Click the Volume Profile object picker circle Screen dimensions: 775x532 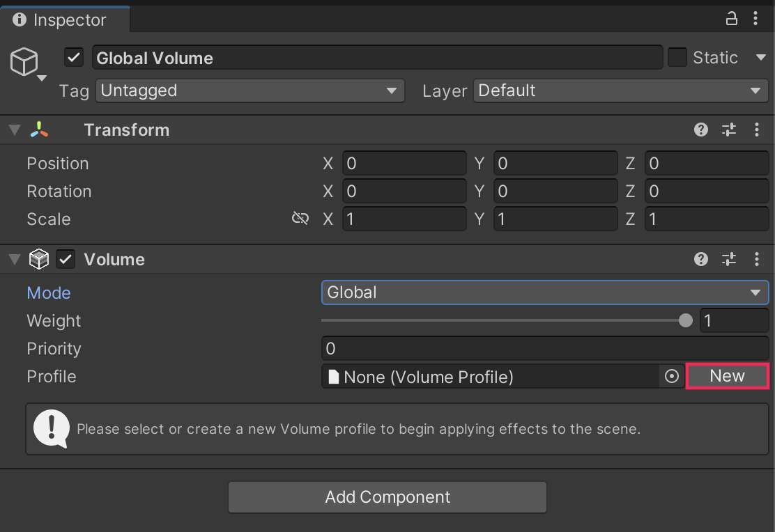(x=672, y=377)
